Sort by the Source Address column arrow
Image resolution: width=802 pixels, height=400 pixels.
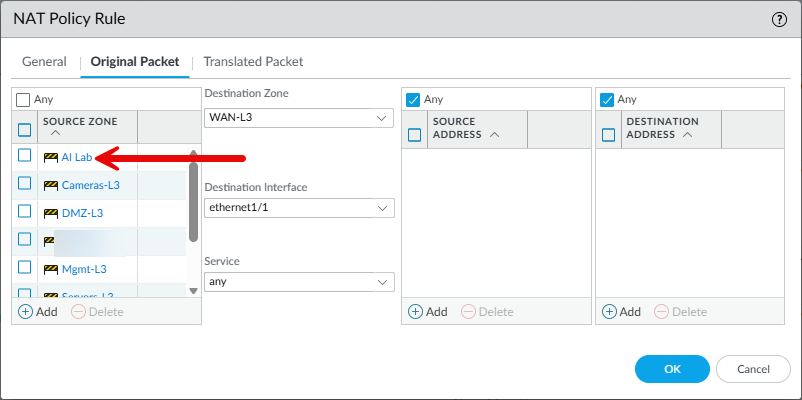[494, 135]
